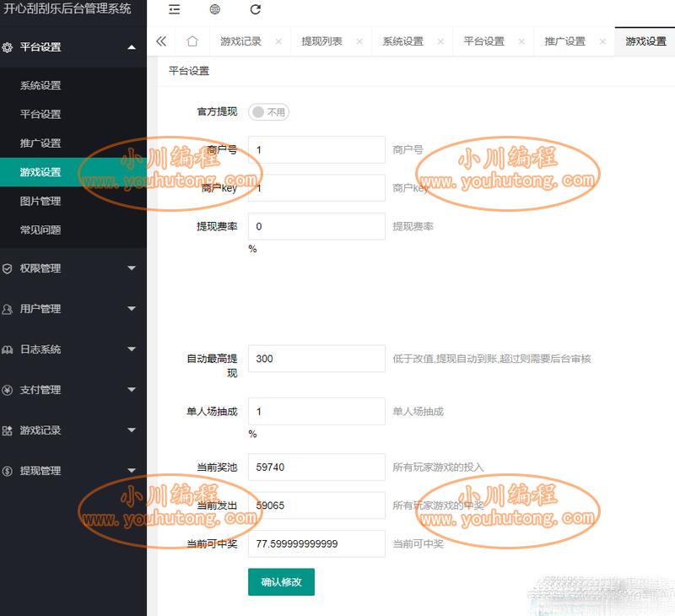Image resolution: width=675 pixels, height=616 pixels.
Task: Click the 商户key input field
Action: pos(316,188)
